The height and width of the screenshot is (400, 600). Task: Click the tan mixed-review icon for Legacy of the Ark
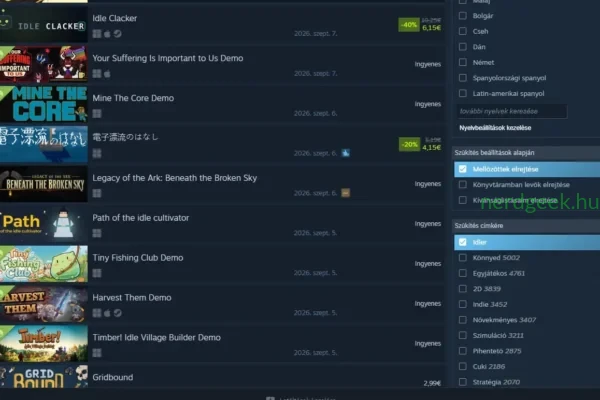346,193
